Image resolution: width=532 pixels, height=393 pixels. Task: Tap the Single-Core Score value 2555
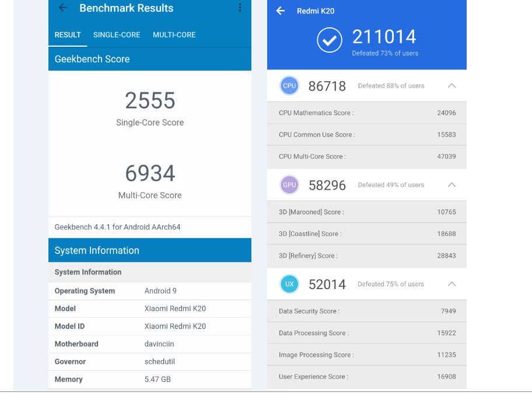pyautogui.click(x=150, y=100)
